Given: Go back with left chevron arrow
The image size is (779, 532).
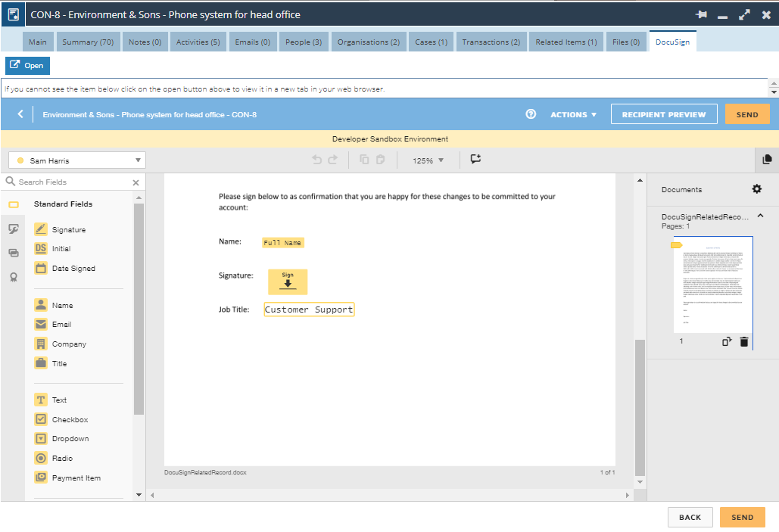Looking at the screenshot, I should (20, 114).
